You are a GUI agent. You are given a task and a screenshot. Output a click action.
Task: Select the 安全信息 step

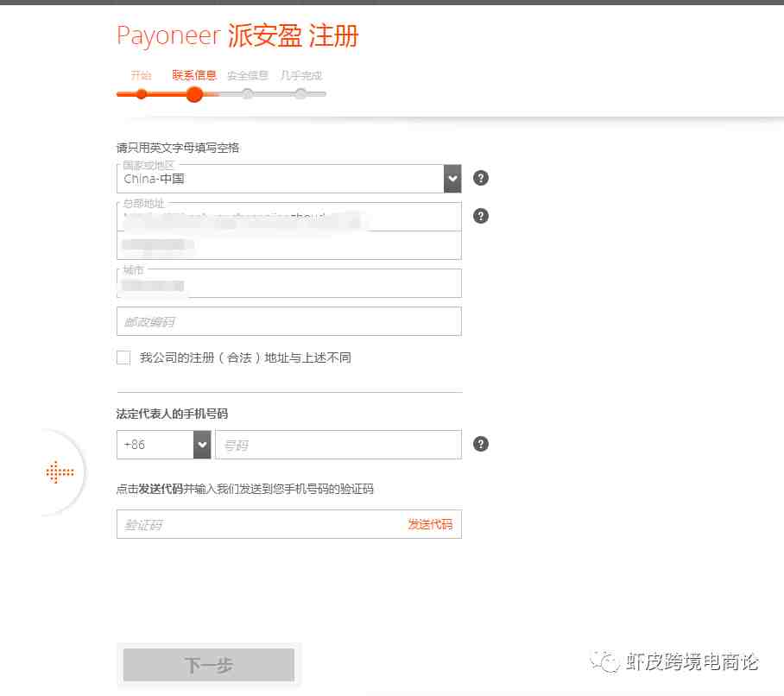click(248, 75)
